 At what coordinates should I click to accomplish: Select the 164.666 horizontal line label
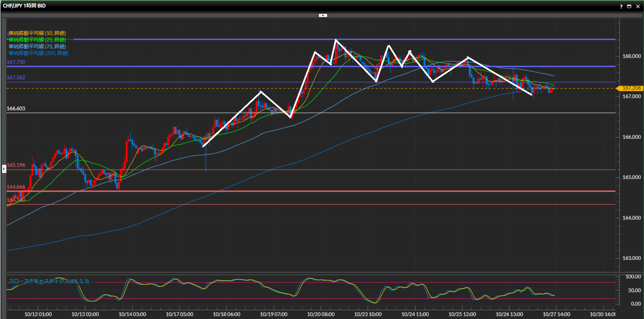[x=16, y=187]
